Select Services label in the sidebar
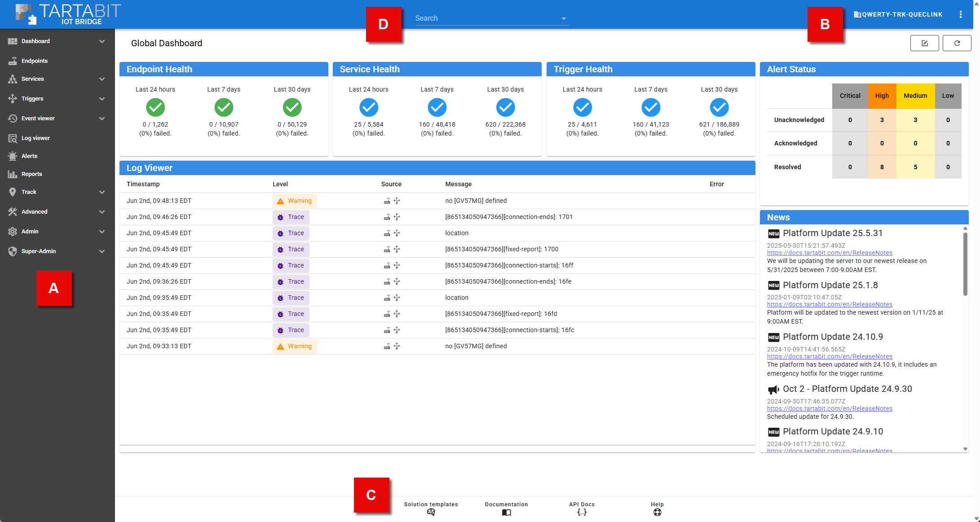Screen dimensions: 980x522 (33, 79)
